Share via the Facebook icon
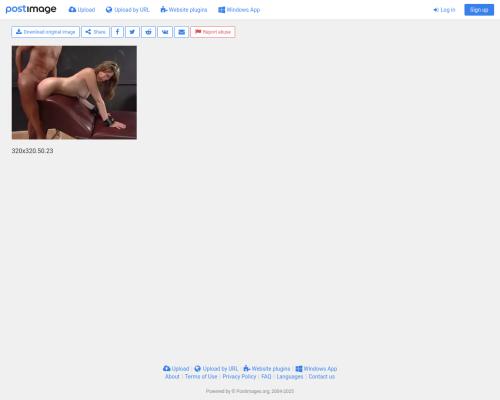The height and width of the screenshot is (400, 500). click(117, 32)
